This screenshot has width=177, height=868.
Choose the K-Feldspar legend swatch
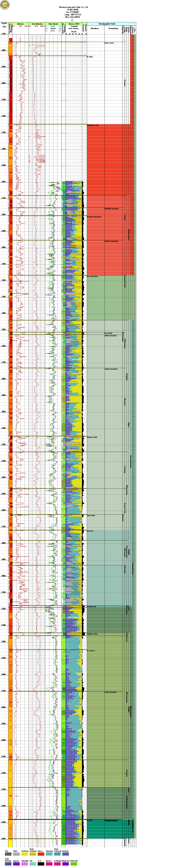tap(57, 864)
